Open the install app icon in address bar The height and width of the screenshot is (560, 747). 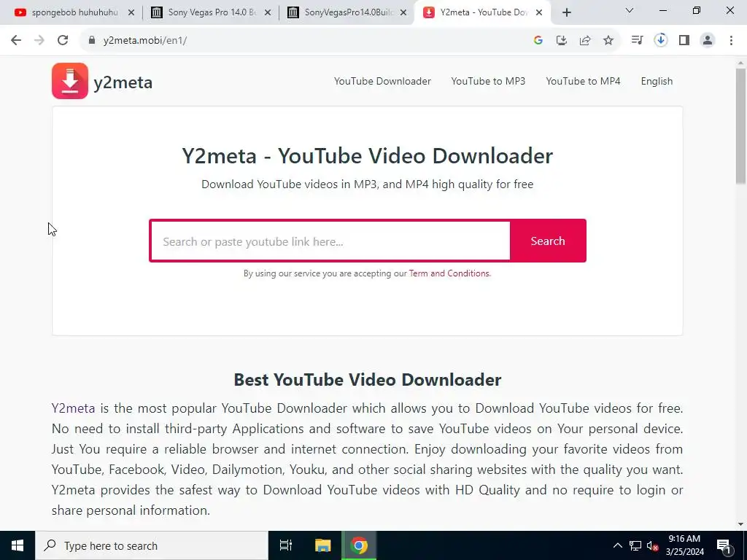coord(562,41)
